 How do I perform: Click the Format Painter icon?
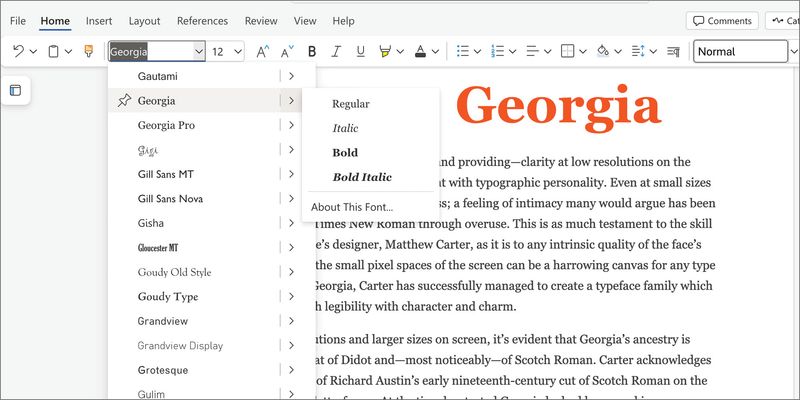pyautogui.click(x=88, y=51)
